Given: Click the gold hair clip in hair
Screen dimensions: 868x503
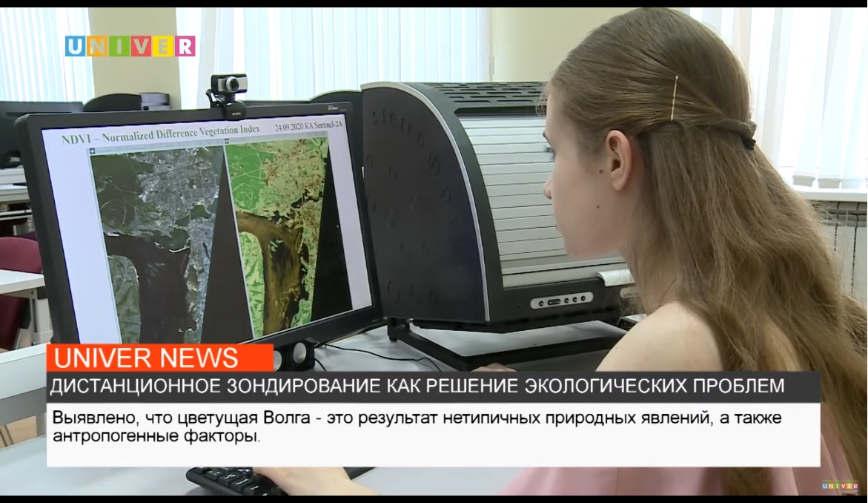Looking at the screenshot, I should pyautogui.click(x=675, y=96).
